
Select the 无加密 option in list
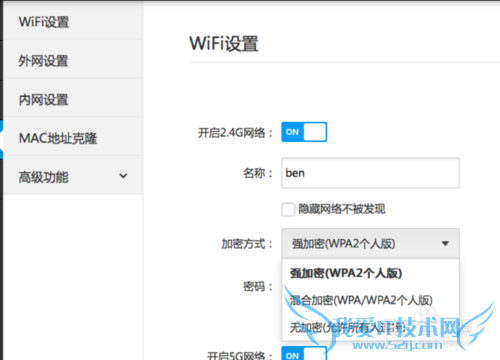[370, 327]
